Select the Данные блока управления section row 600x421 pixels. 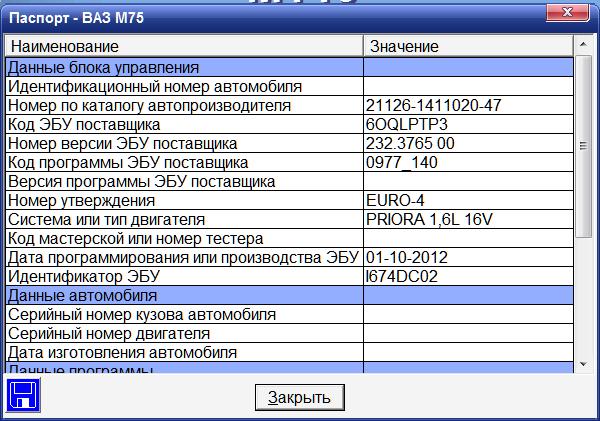tap(289, 67)
